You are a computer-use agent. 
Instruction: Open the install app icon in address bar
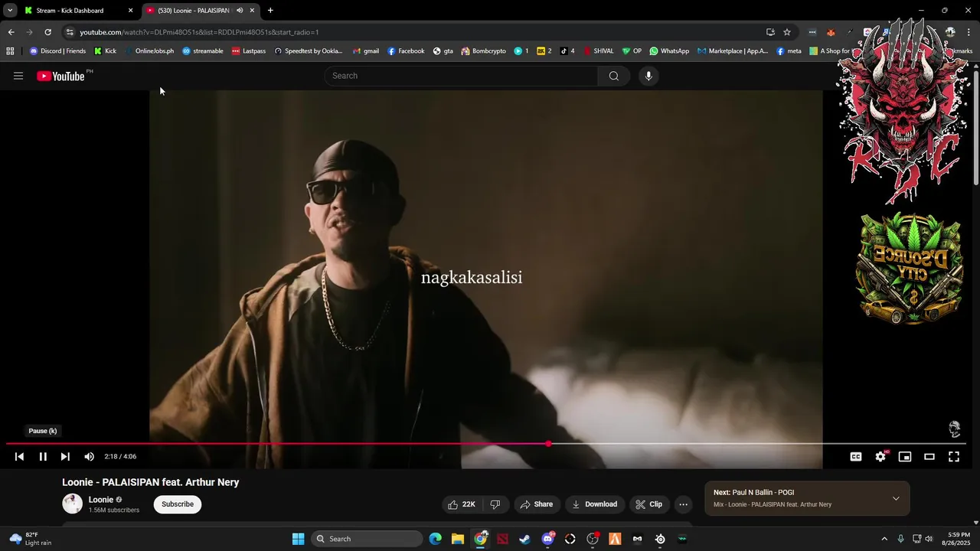(x=770, y=32)
